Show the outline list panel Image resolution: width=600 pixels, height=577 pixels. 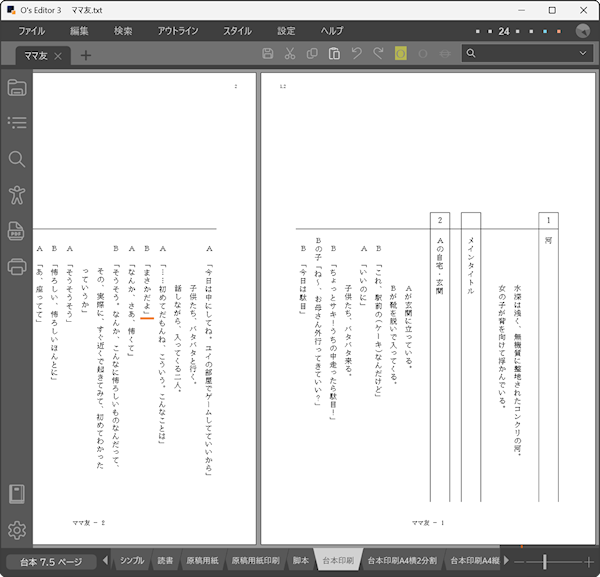point(16,123)
